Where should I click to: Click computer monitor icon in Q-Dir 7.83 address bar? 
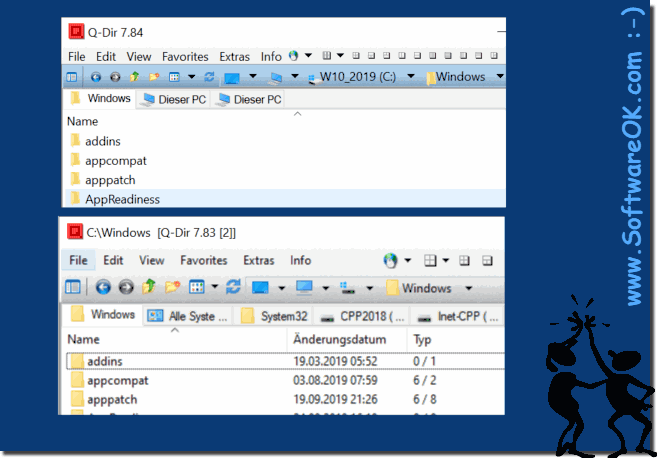304,287
